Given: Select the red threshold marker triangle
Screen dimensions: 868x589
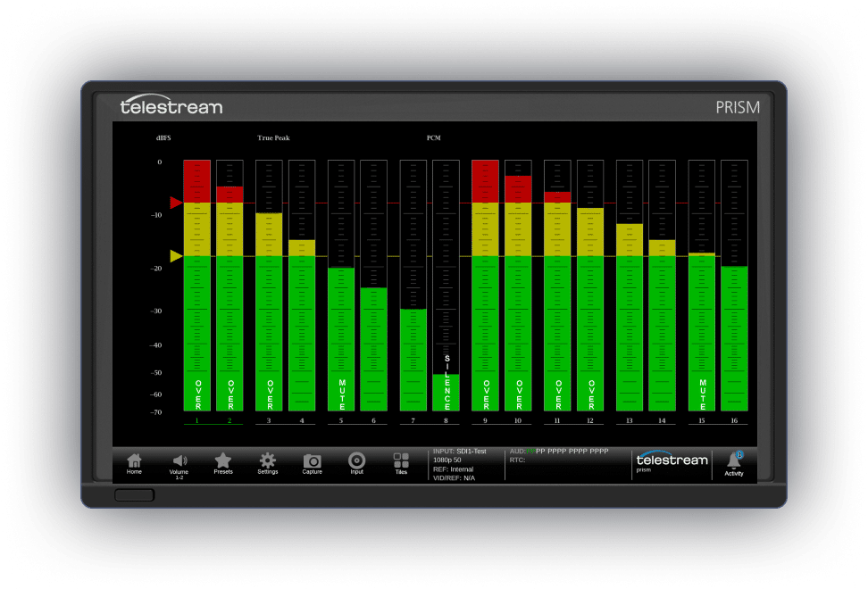Looking at the screenshot, I should (176, 203).
